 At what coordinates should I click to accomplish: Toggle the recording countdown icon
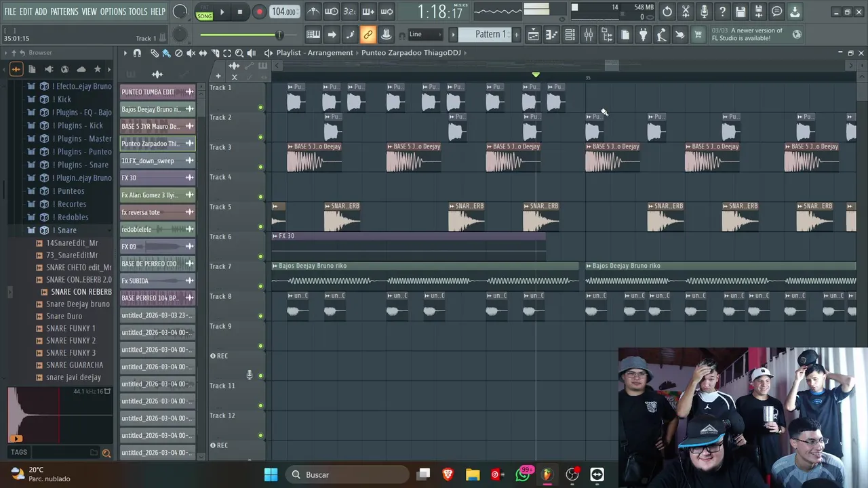tap(350, 12)
